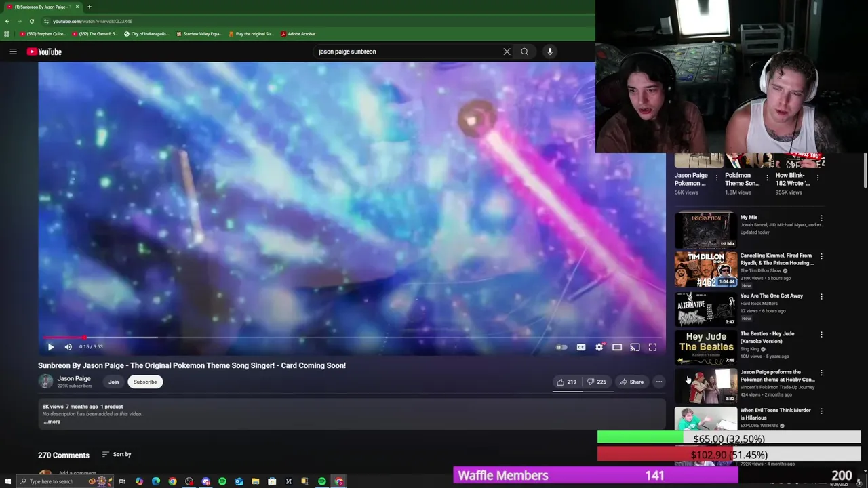Open the player settings gear

(x=599, y=347)
